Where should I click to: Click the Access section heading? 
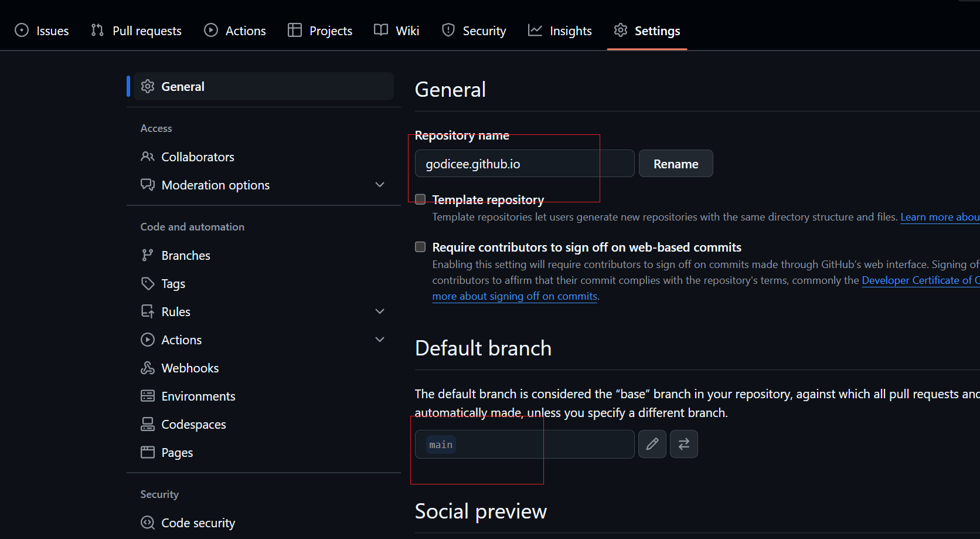pyautogui.click(x=156, y=128)
